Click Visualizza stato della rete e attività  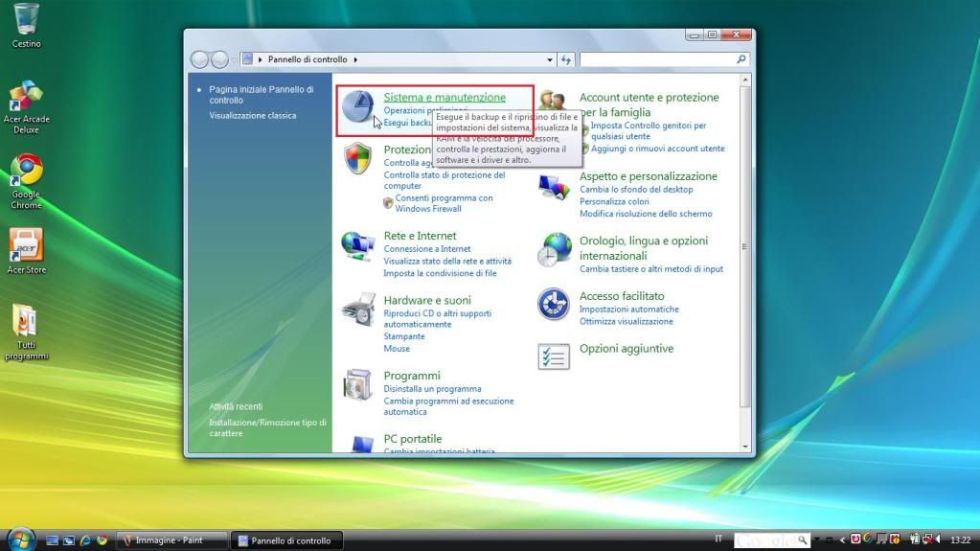point(447,262)
